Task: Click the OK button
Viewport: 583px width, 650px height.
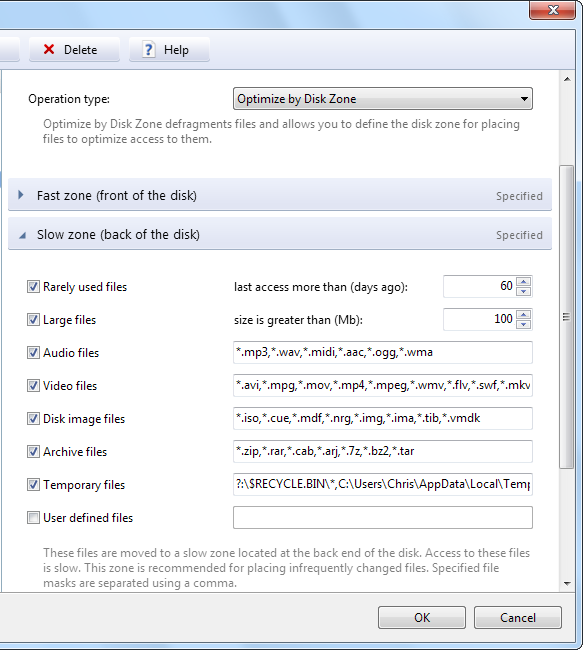Action: click(x=422, y=618)
